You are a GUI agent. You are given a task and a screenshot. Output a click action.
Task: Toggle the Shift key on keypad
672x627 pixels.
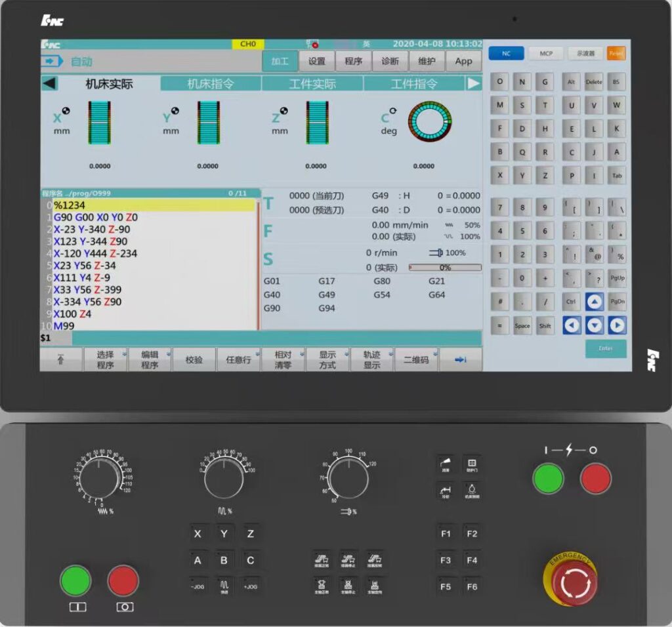(545, 325)
